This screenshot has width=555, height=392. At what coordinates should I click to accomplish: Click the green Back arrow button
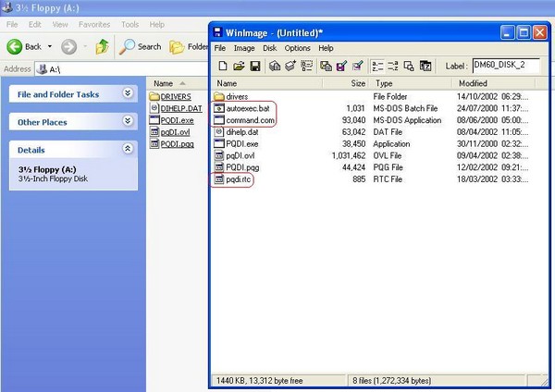(x=16, y=46)
